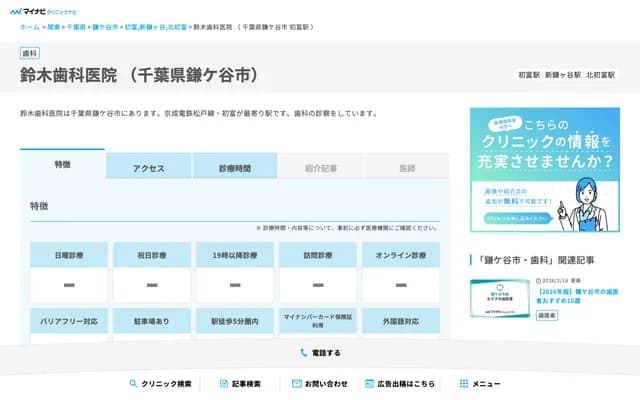640x400 pixels.
Task: Switch to the アクセス tab
Action: [149, 168]
